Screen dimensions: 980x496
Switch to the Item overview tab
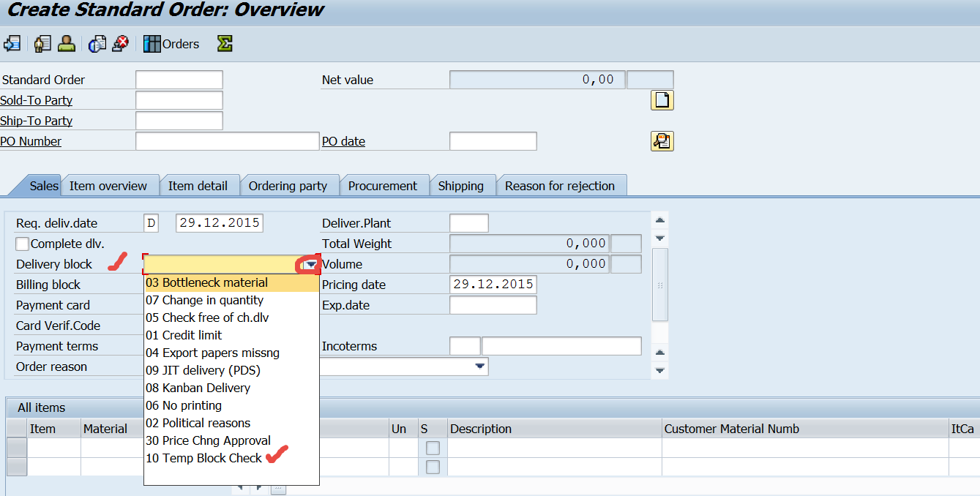coord(110,185)
